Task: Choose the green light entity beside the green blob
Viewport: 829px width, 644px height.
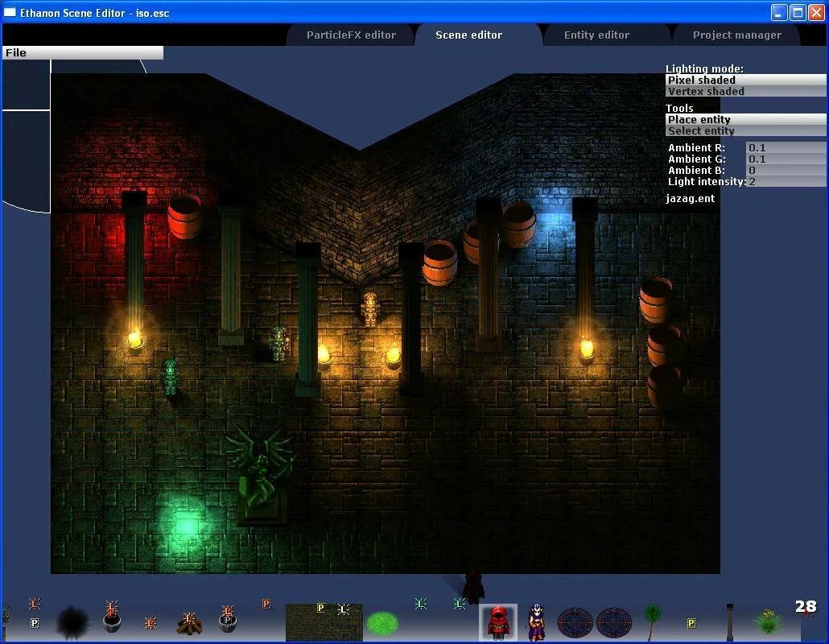Action: [x=421, y=603]
